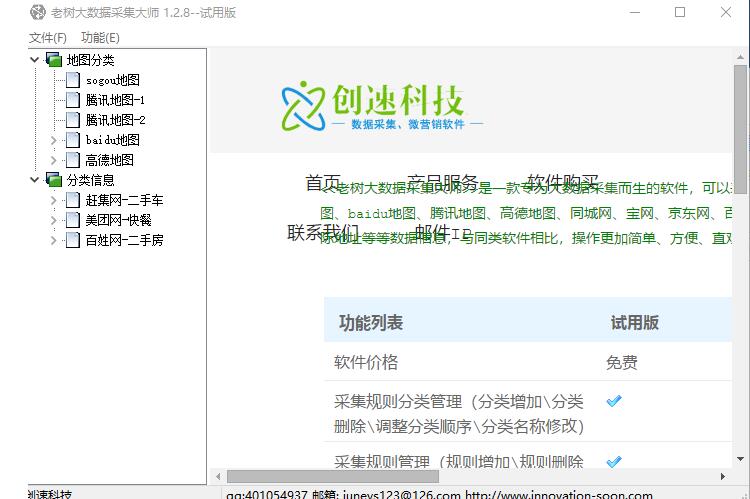Screen dimensions: 750x499
Task: Open 联系我们 navigation link
Action: coord(323,232)
